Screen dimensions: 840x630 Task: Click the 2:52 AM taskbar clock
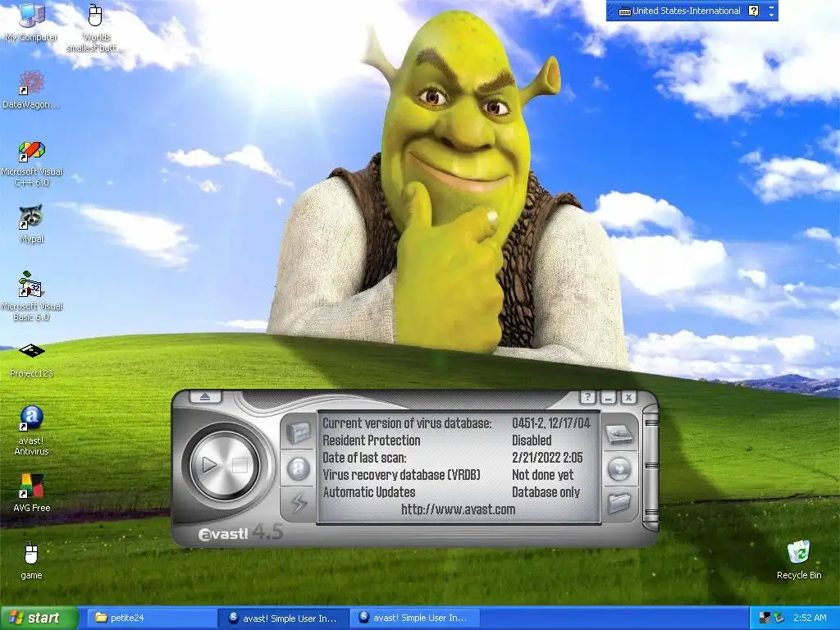[810, 618]
